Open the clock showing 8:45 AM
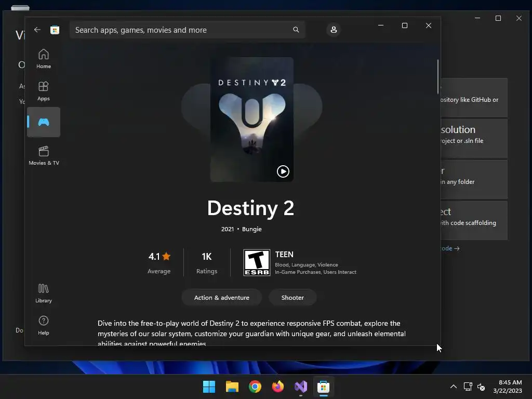This screenshot has width=532, height=399. 508,387
